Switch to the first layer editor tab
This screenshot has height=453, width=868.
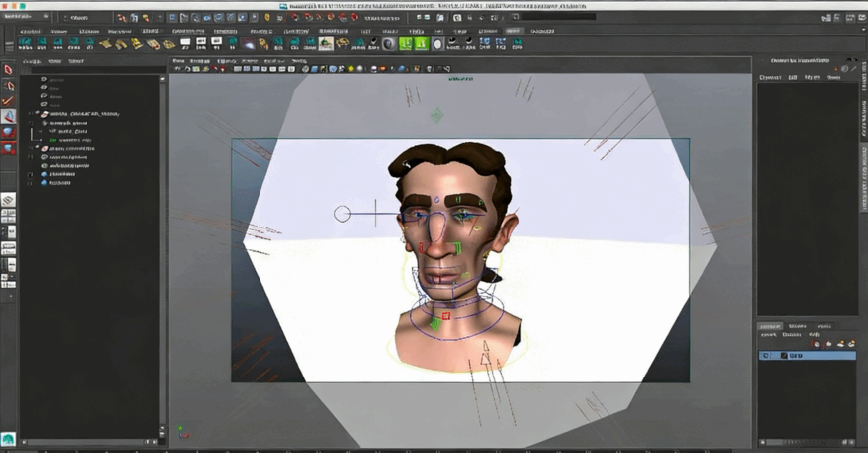click(770, 326)
